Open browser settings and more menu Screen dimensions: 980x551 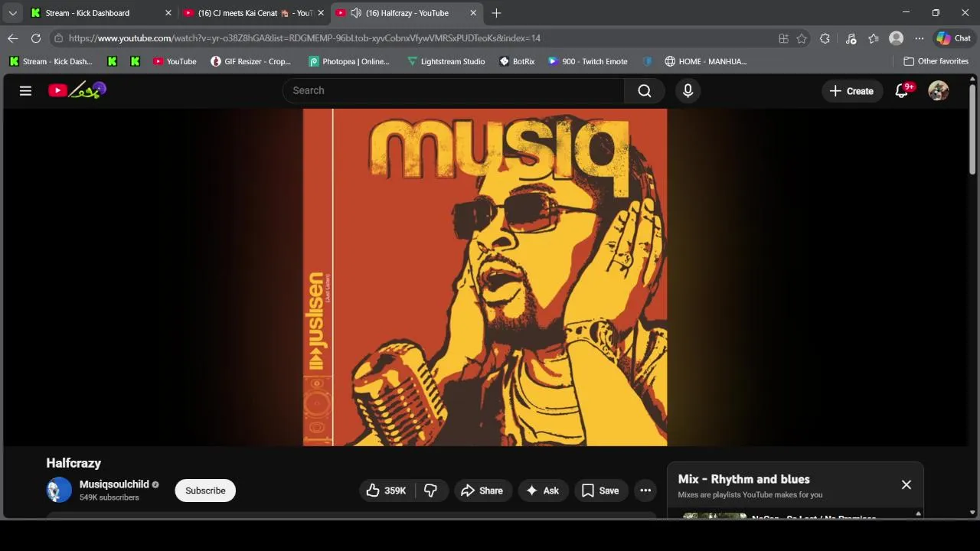[920, 38]
